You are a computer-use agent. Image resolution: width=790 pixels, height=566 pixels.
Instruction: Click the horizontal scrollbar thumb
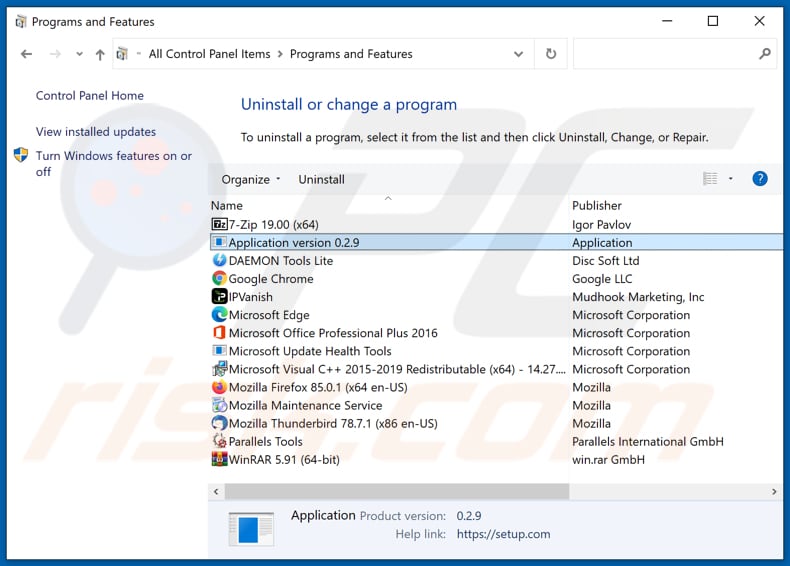397,491
